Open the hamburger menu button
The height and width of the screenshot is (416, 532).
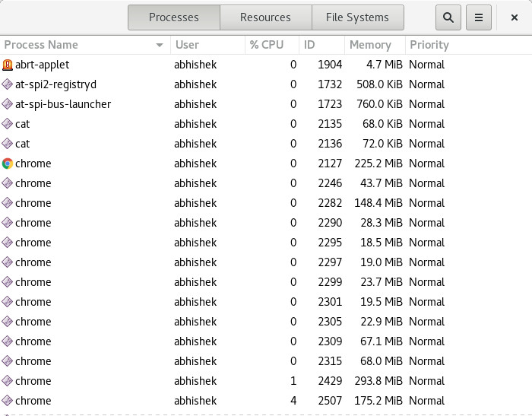point(478,17)
